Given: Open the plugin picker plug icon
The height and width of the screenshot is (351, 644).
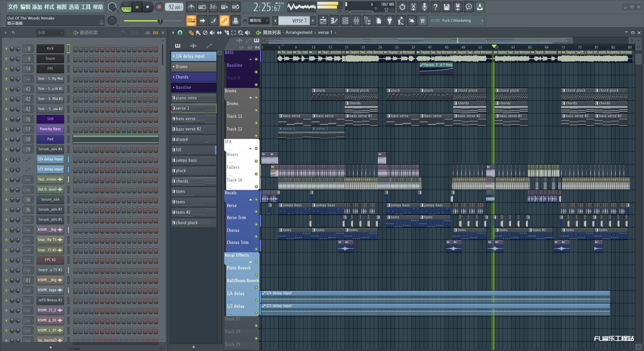Looking at the screenshot, I should tap(390, 21).
